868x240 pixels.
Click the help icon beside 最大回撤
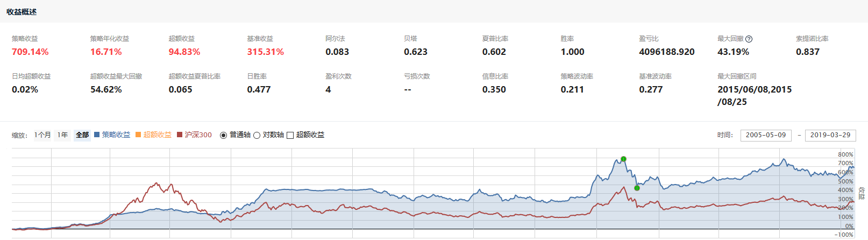coord(749,39)
